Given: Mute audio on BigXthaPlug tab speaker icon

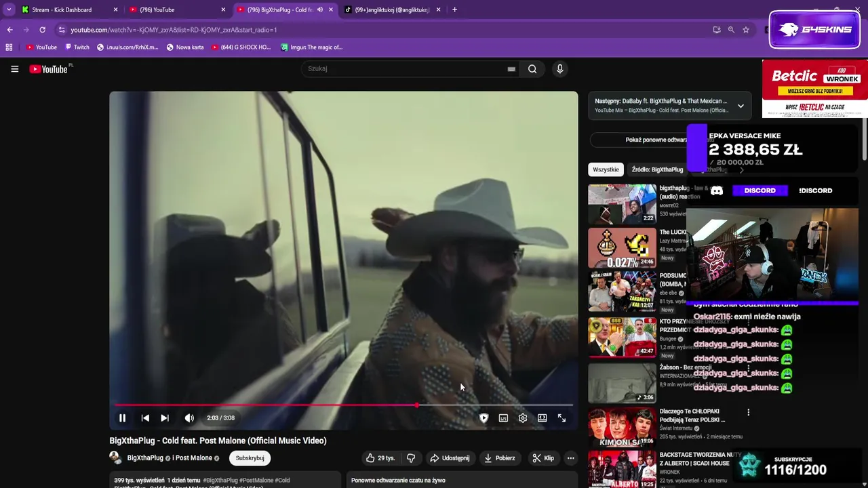Looking at the screenshot, I should tap(320, 9).
